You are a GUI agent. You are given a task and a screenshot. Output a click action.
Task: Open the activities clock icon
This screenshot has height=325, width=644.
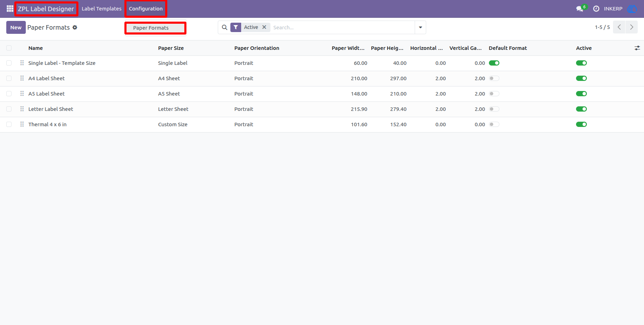tap(596, 9)
